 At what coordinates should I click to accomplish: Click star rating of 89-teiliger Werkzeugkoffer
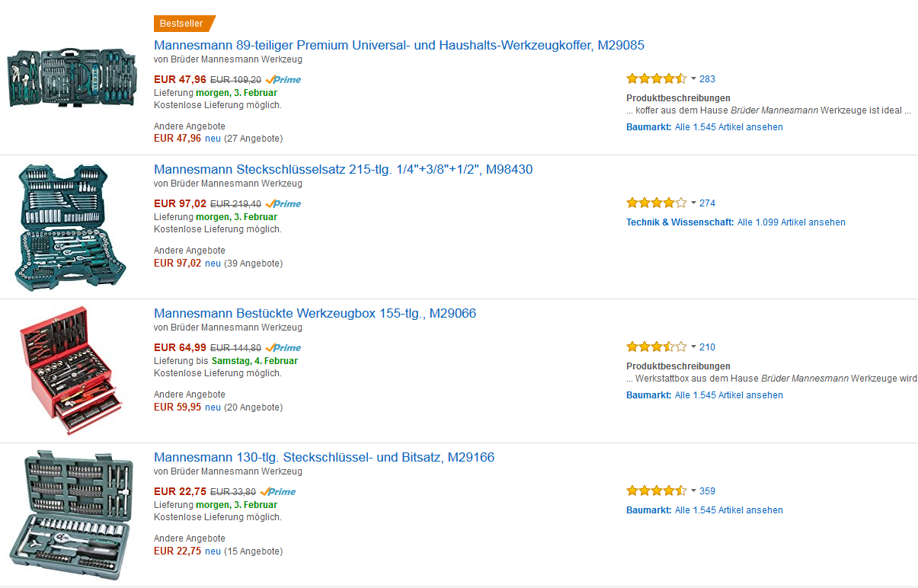coord(656,78)
